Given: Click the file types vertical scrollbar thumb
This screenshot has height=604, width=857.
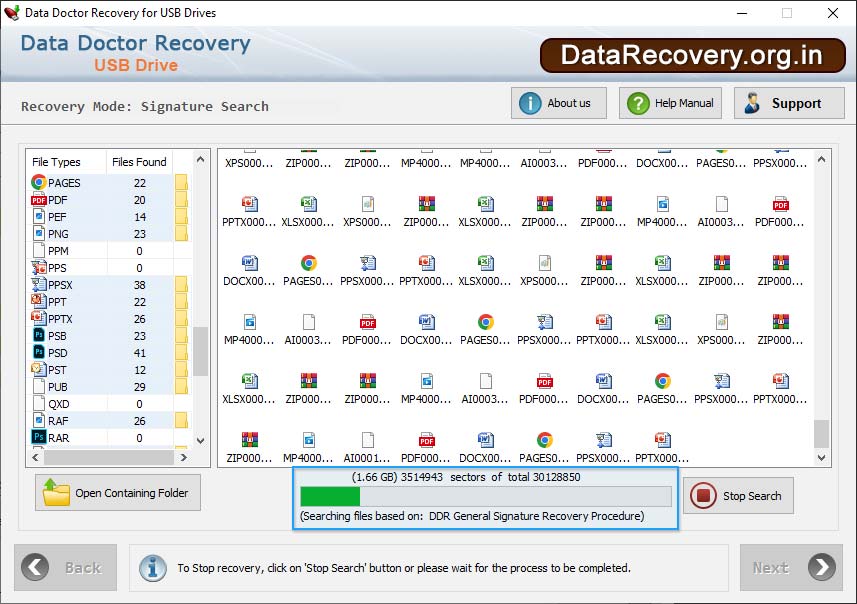Looking at the screenshot, I should click(x=201, y=351).
